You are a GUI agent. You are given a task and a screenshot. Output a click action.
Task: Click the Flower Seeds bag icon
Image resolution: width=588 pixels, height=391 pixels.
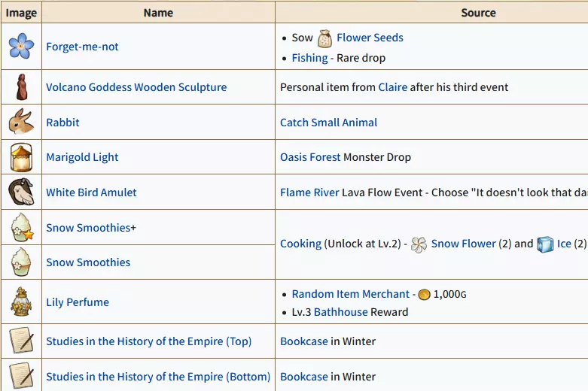pyautogui.click(x=324, y=38)
